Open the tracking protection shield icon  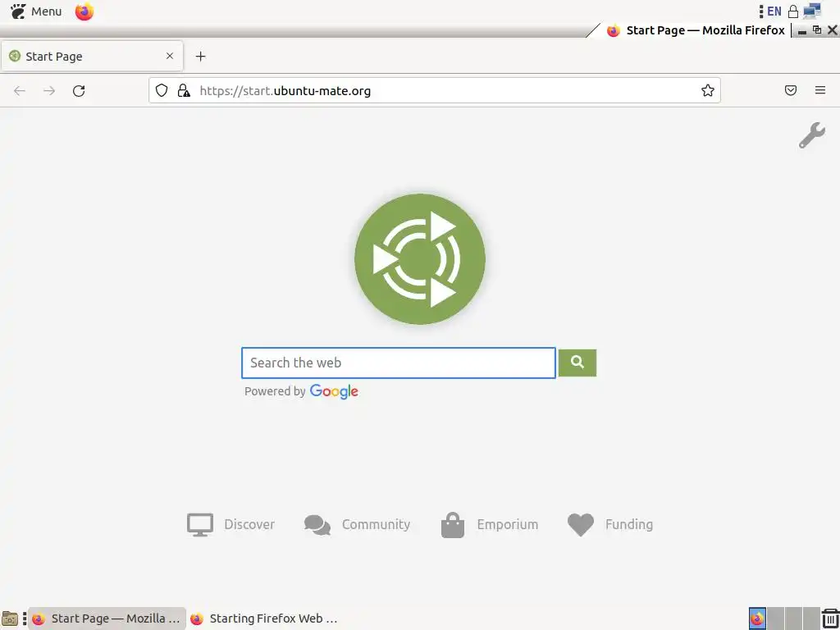pyautogui.click(x=162, y=90)
